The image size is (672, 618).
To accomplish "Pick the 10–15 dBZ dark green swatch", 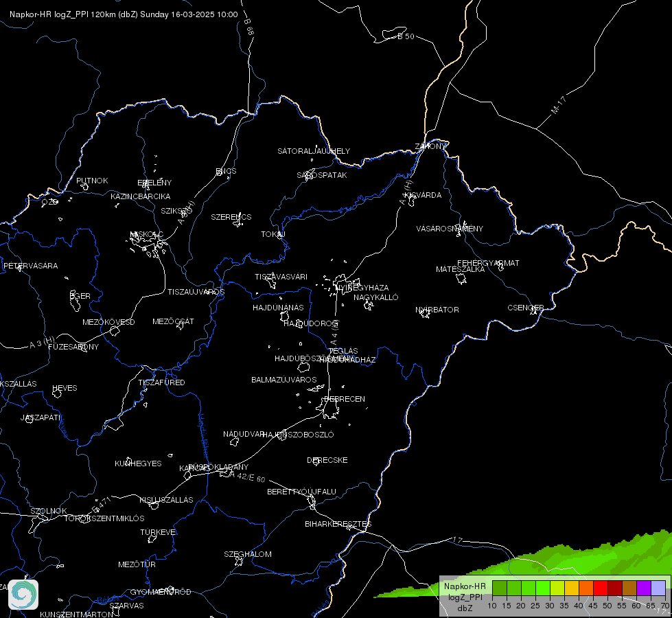I will click(x=499, y=588).
